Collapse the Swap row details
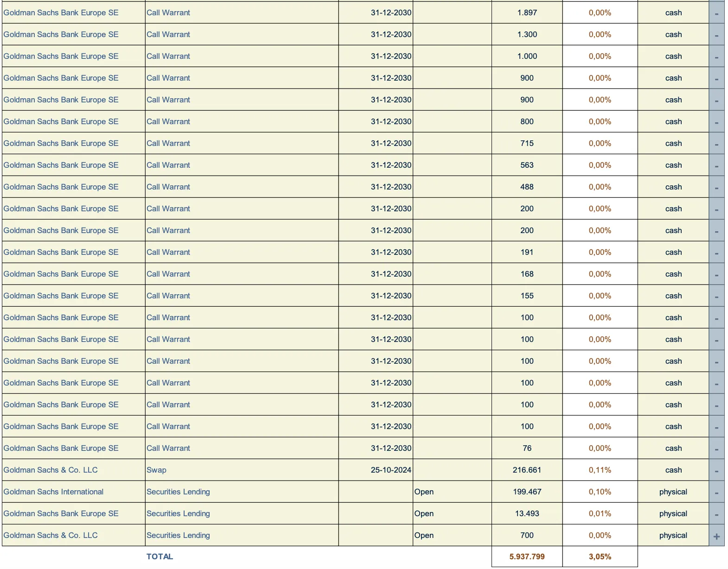The width and height of the screenshot is (728, 569). pyautogui.click(x=716, y=470)
